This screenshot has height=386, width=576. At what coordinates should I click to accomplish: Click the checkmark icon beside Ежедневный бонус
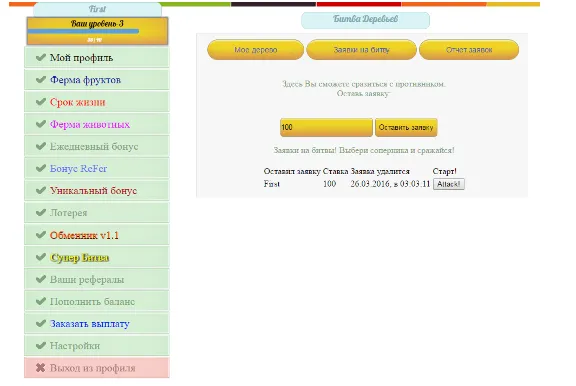pos(41,146)
